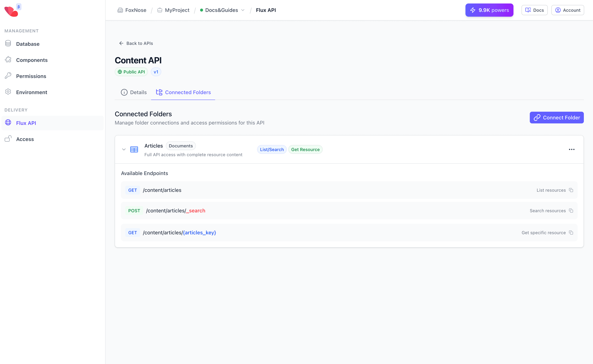The width and height of the screenshot is (593, 364).
Task: Copy the POST _search endpoint
Action: [x=571, y=210]
